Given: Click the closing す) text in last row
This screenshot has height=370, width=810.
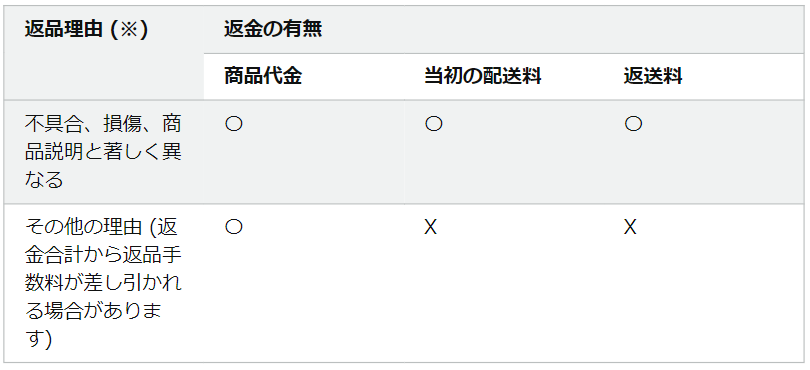Looking at the screenshot, I should pos(38,340).
